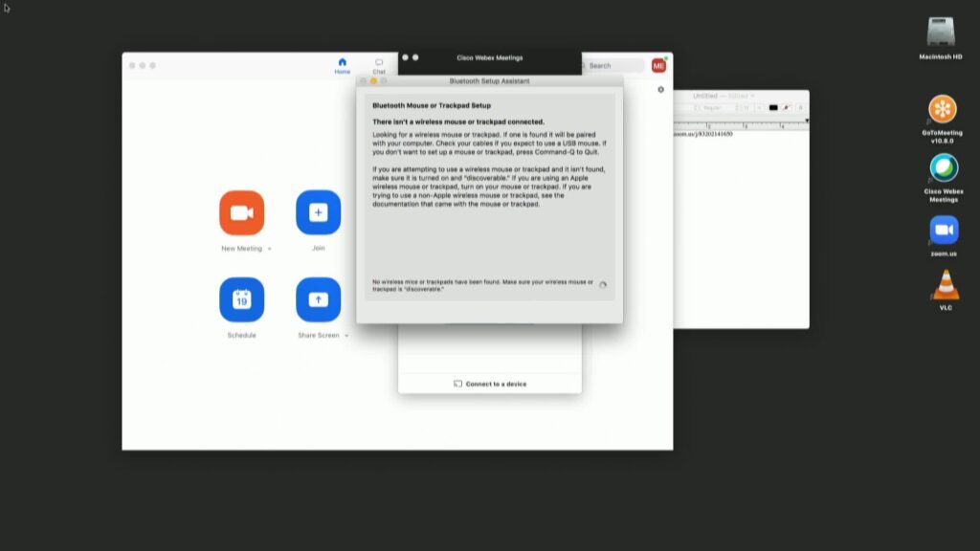Switch to the Zoom Chat tab
This screenshot has height=551, width=980.
379,66
